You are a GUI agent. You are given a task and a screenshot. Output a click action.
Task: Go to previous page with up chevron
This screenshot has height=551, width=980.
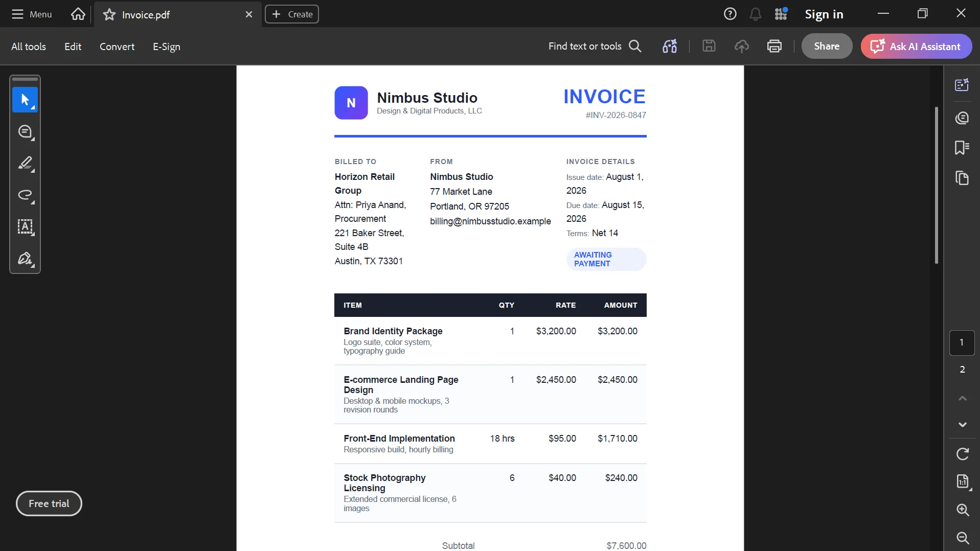[962, 398]
